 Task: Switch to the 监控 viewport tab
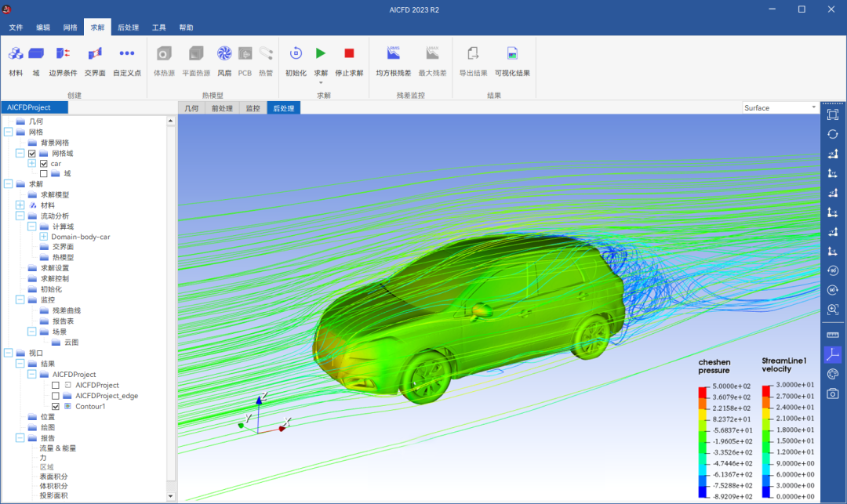click(x=253, y=108)
